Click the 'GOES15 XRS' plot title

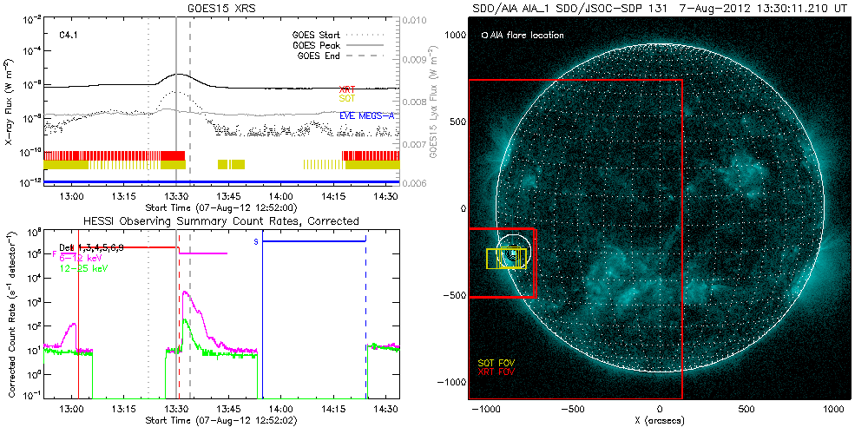click(x=221, y=8)
